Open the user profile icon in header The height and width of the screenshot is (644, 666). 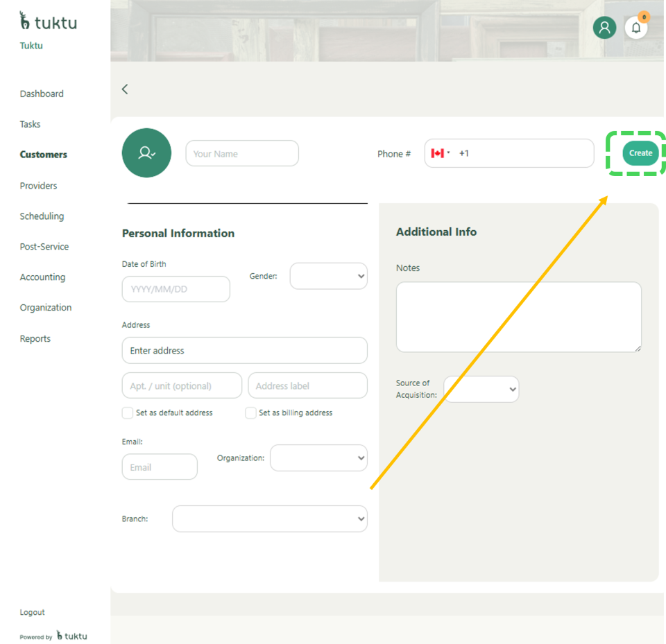[x=604, y=28]
